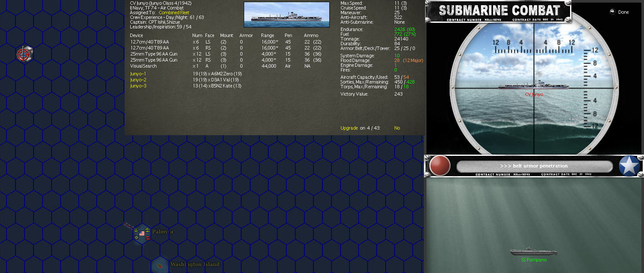Click the yellow ship task force icons at Palmyra

click(x=147, y=230)
